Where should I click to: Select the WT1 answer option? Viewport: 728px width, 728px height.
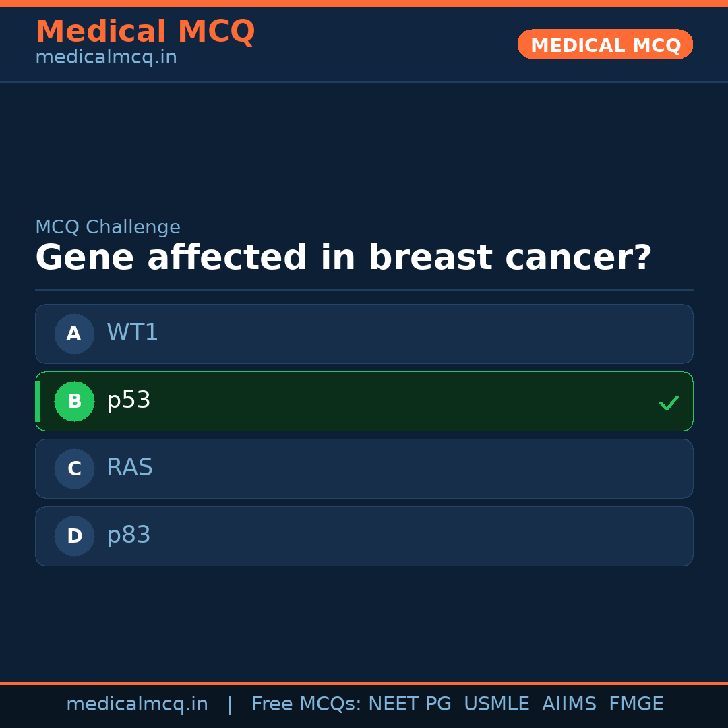364,334
